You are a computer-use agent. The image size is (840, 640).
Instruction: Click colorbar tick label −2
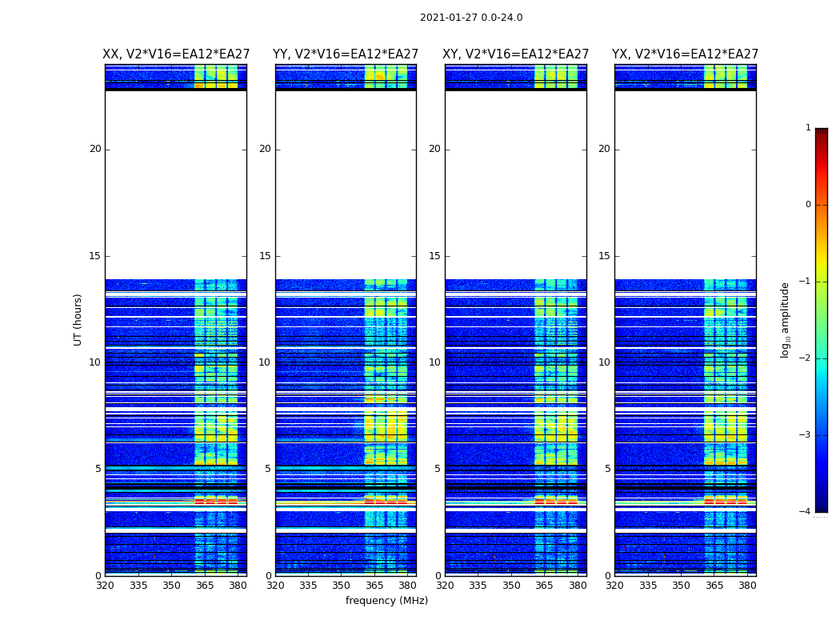pyautogui.click(x=805, y=358)
